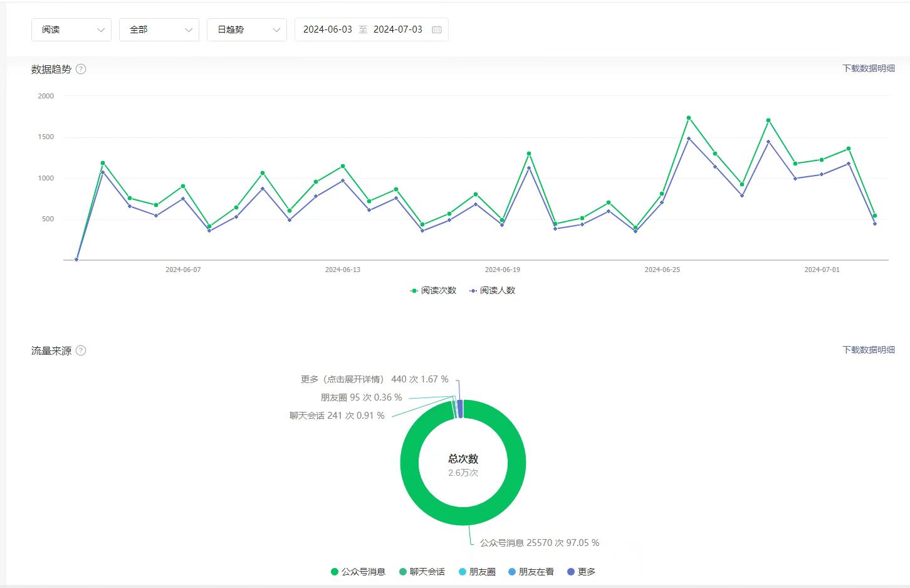
Task: Toggle 阅读人数 series in chart legend
Action: pos(493,290)
